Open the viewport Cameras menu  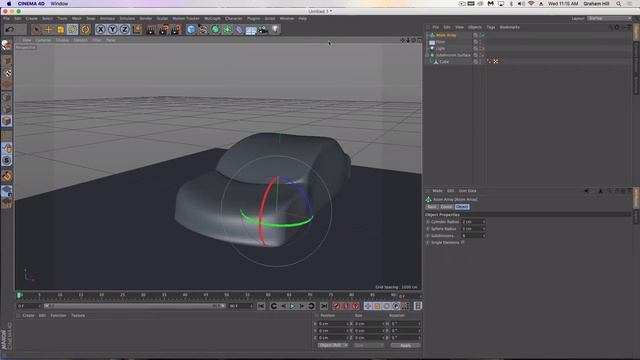43,40
